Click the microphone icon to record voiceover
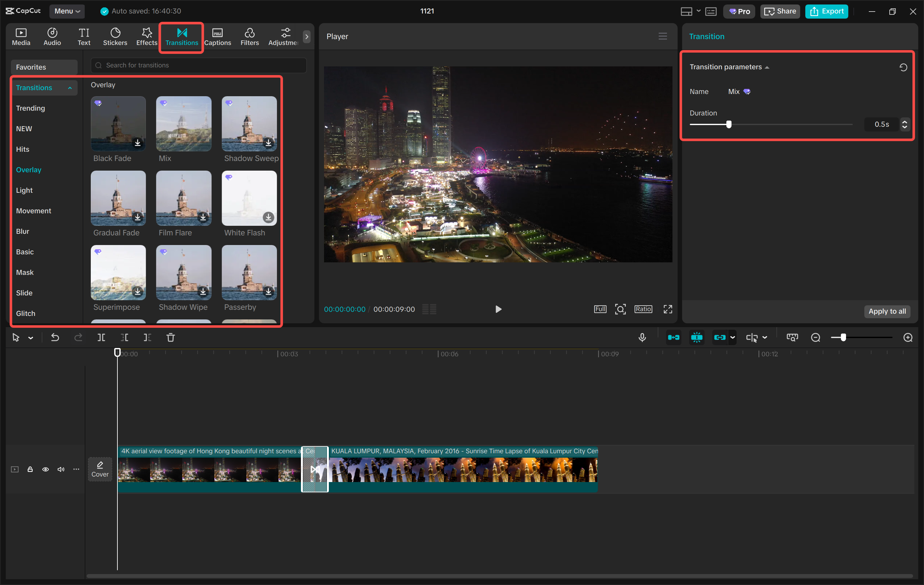 pos(642,338)
